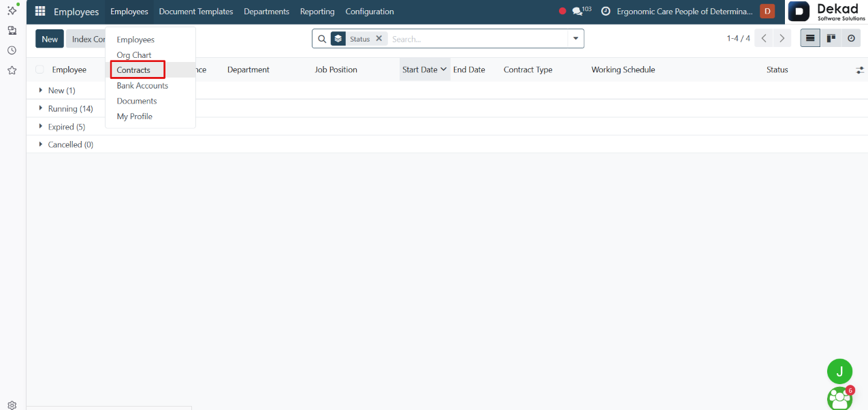
Task: Sort by Start Date column
Action: pyautogui.click(x=425, y=69)
